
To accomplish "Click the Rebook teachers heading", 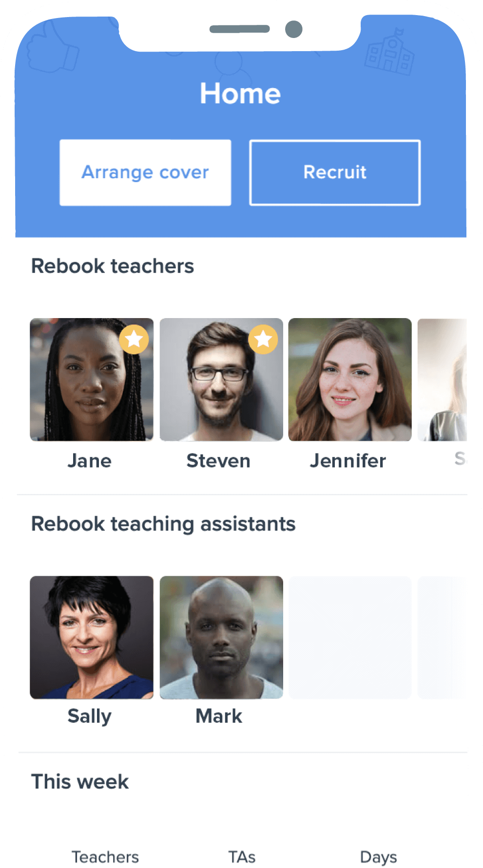I will pos(113,266).
